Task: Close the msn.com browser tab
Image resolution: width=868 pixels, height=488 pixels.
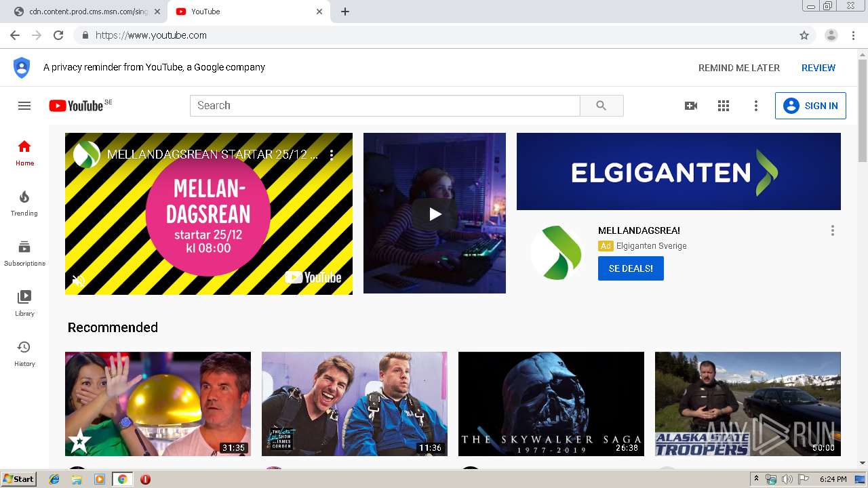Action: pos(157,12)
